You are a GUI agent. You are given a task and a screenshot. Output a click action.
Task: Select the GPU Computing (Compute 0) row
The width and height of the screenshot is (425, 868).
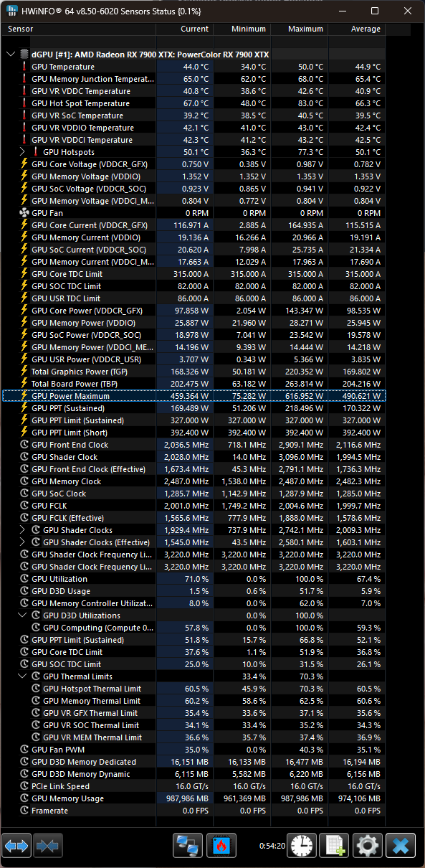pos(194,628)
